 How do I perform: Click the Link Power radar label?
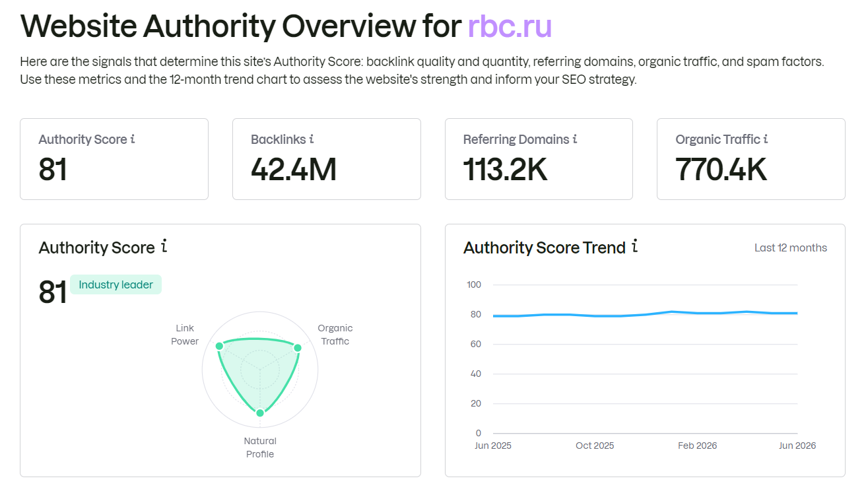[185, 335]
